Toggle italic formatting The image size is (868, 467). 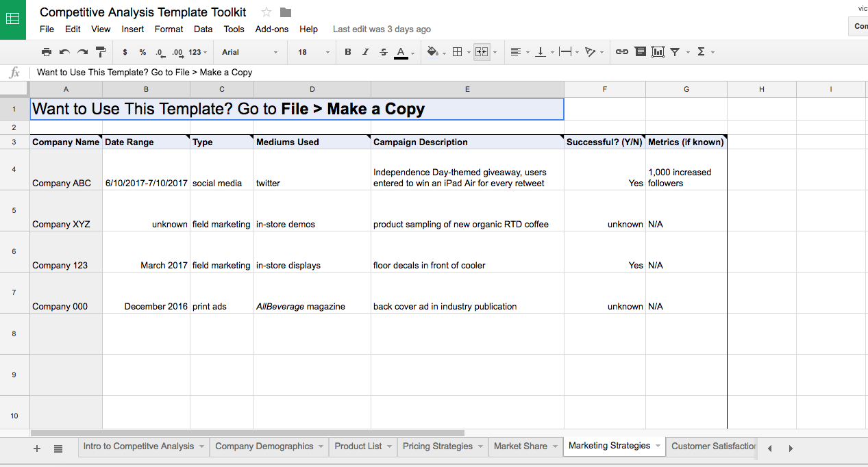(x=366, y=52)
